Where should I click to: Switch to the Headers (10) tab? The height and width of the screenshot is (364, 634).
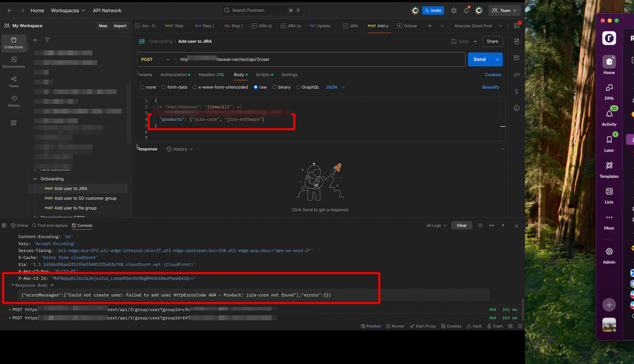tap(211, 75)
